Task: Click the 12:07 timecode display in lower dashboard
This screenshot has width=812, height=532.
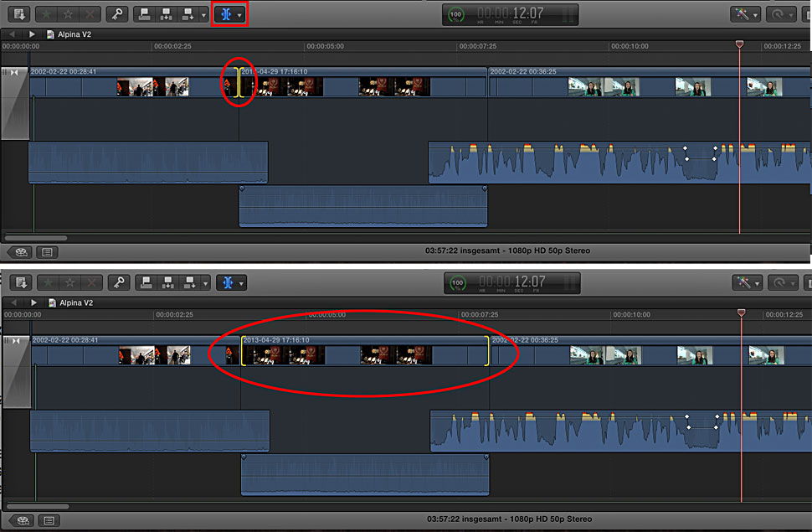Action: click(512, 282)
